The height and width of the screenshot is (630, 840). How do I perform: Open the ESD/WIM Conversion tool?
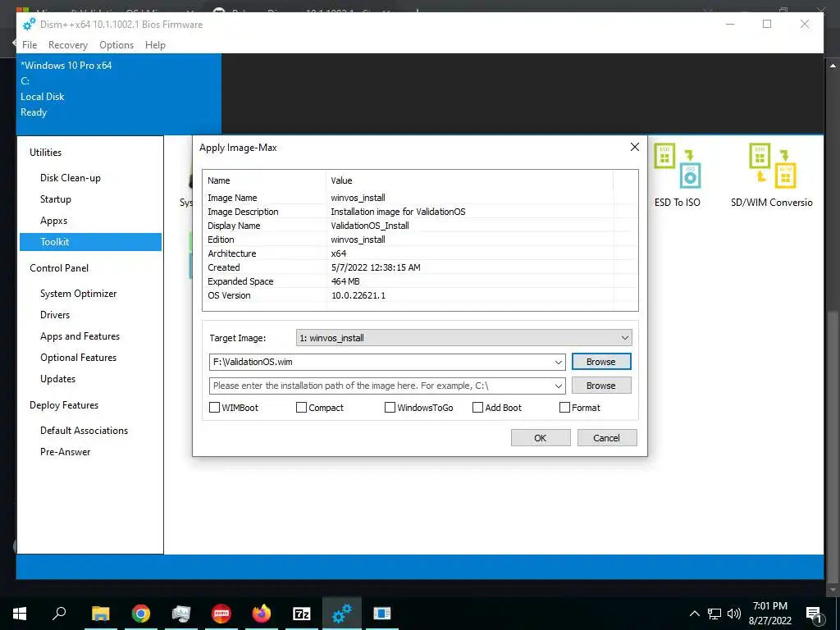(771, 175)
